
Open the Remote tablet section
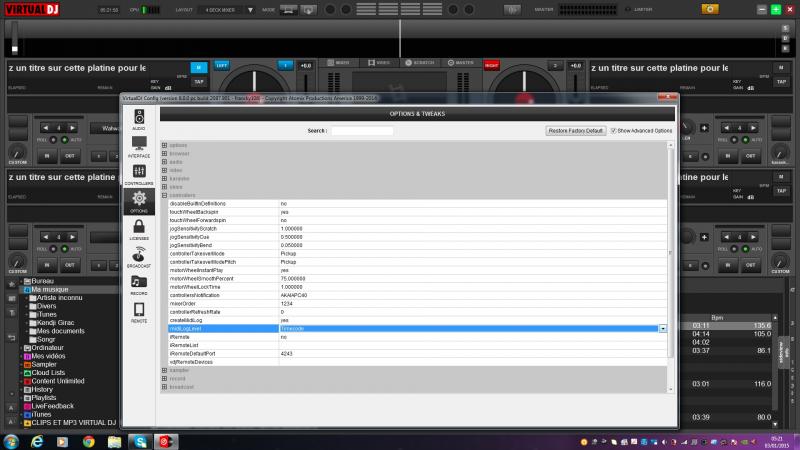139,312
